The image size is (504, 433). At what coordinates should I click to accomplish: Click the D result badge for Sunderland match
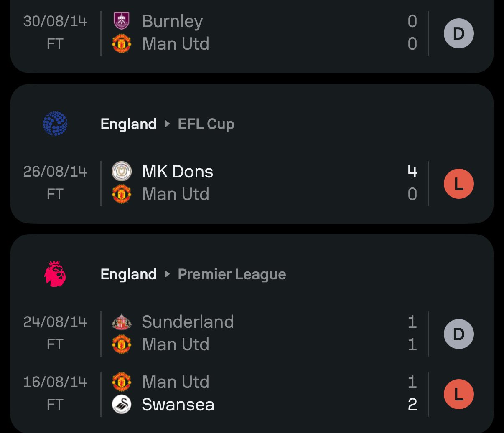(458, 334)
